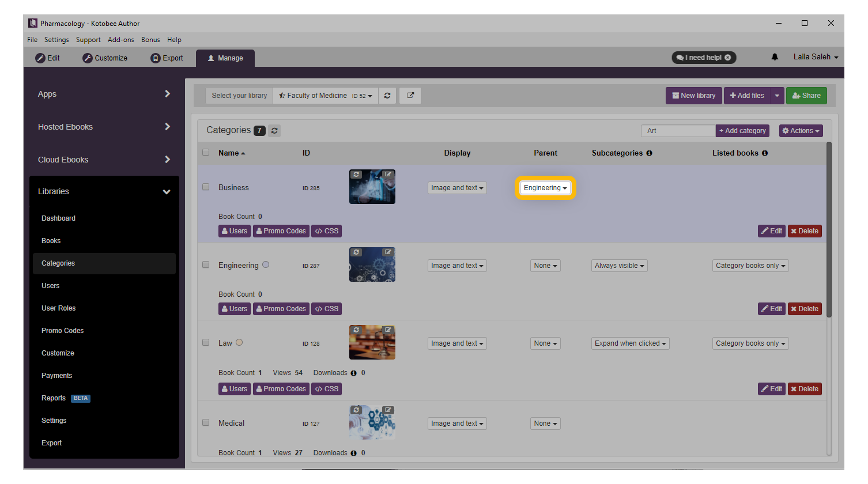The width and height of the screenshot is (868, 484).
Task: Open the Actions dropdown
Action: [801, 131]
